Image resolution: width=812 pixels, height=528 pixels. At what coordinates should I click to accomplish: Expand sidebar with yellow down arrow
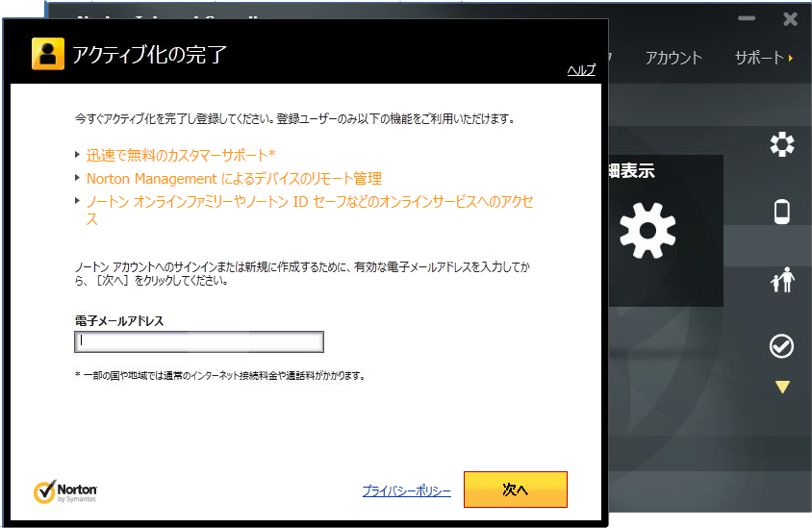[782, 387]
